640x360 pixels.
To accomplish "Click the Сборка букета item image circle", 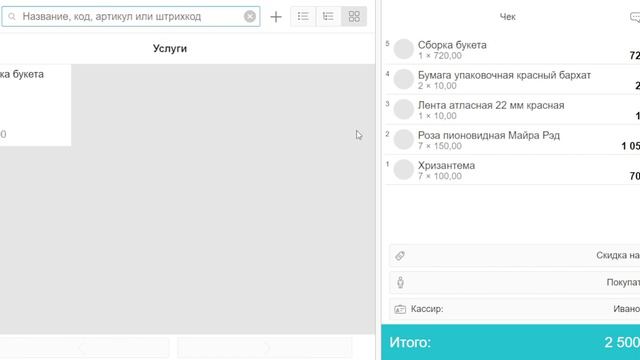I will coord(404,49).
